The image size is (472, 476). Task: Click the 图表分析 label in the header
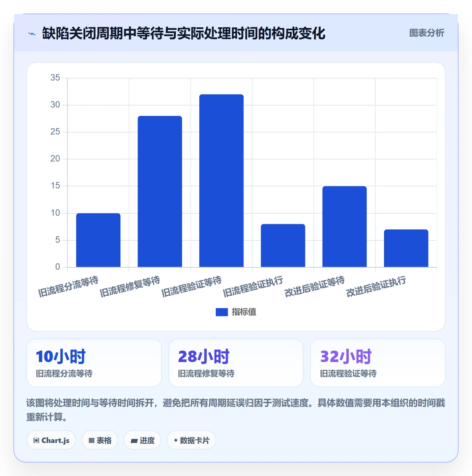(426, 33)
